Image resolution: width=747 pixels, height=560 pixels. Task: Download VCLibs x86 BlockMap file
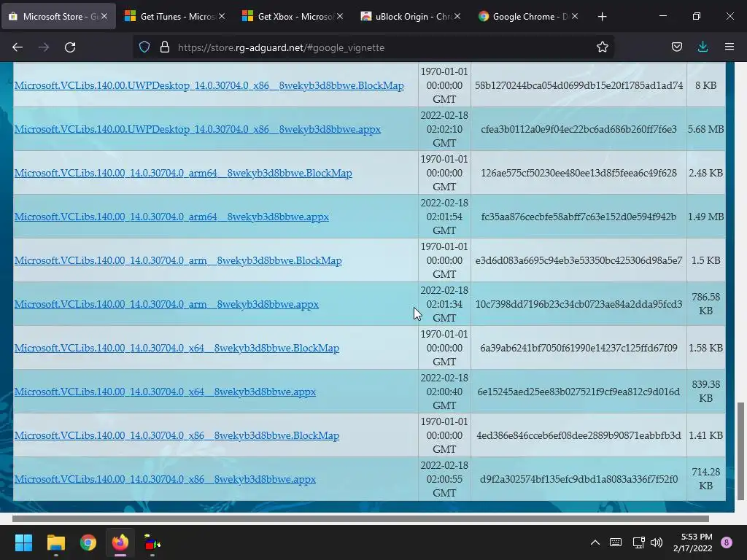point(177,436)
